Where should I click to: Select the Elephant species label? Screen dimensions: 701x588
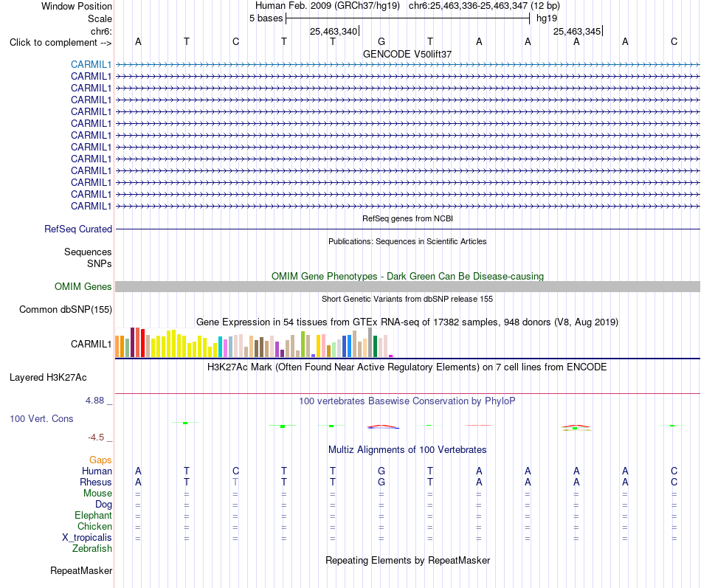click(93, 515)
